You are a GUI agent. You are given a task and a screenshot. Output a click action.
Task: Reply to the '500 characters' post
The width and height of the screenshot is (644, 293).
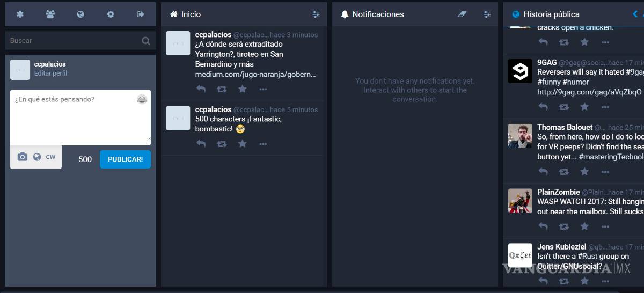click(201, 144)
